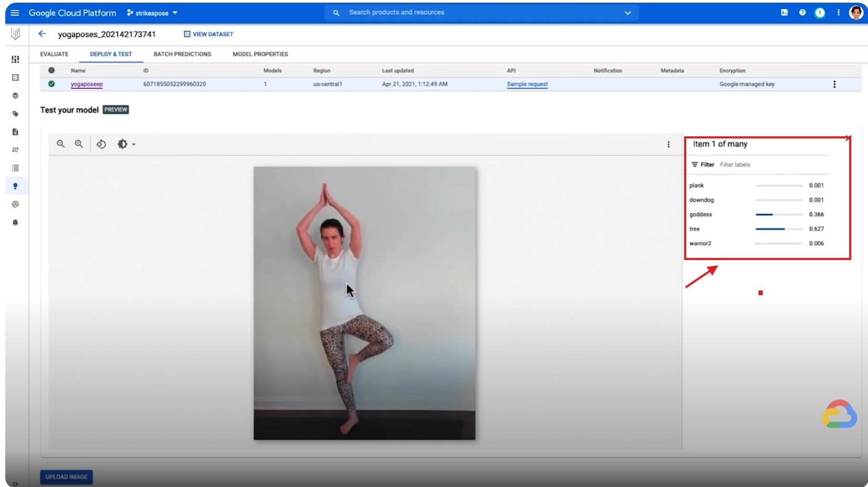Open Cloud Shell from top bar

click(784, 13)
